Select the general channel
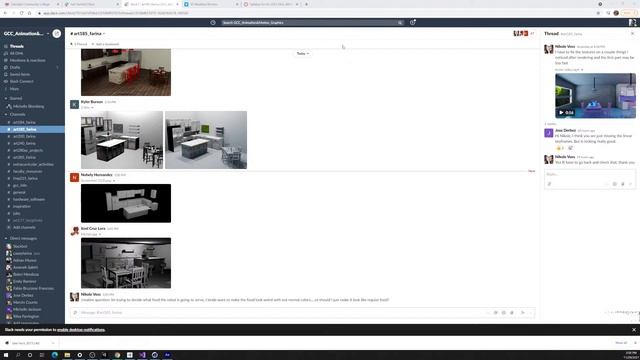This screenshot has height=360, width=640. (x=19, y=192)
